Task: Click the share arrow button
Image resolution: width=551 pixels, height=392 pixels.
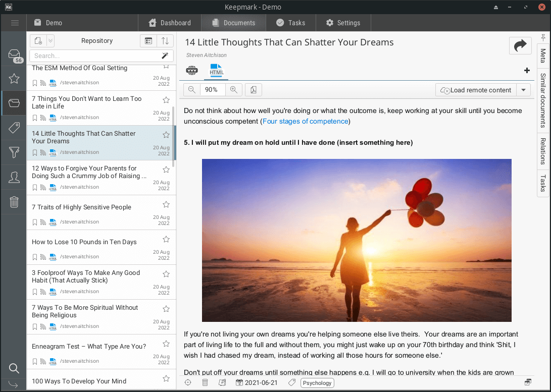Action: (520, 46)
